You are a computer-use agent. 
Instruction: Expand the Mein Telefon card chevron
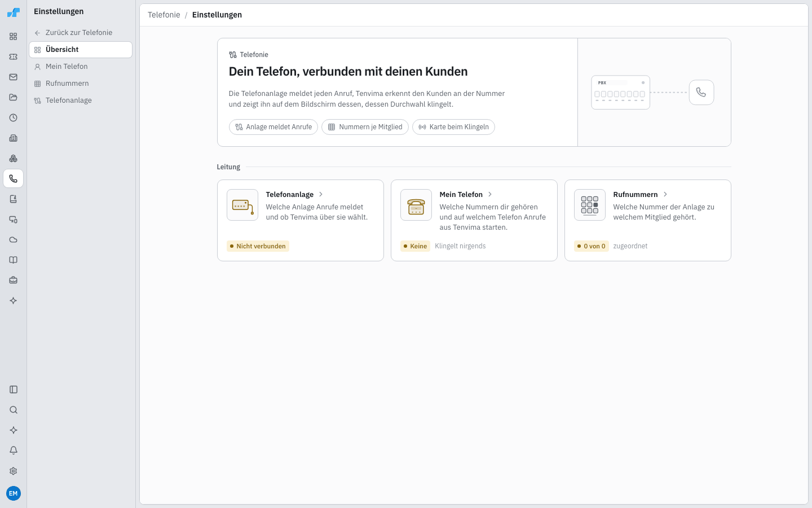click(490, 194)
